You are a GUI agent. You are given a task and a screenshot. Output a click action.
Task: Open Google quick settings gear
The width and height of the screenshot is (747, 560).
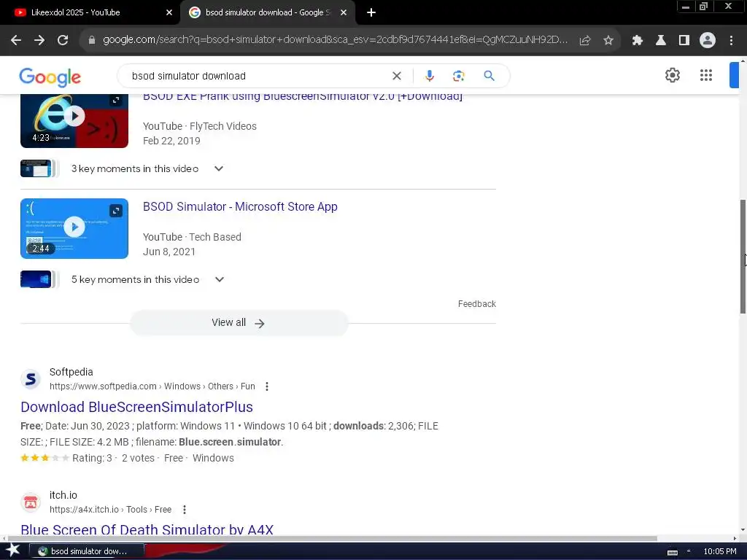672,75
